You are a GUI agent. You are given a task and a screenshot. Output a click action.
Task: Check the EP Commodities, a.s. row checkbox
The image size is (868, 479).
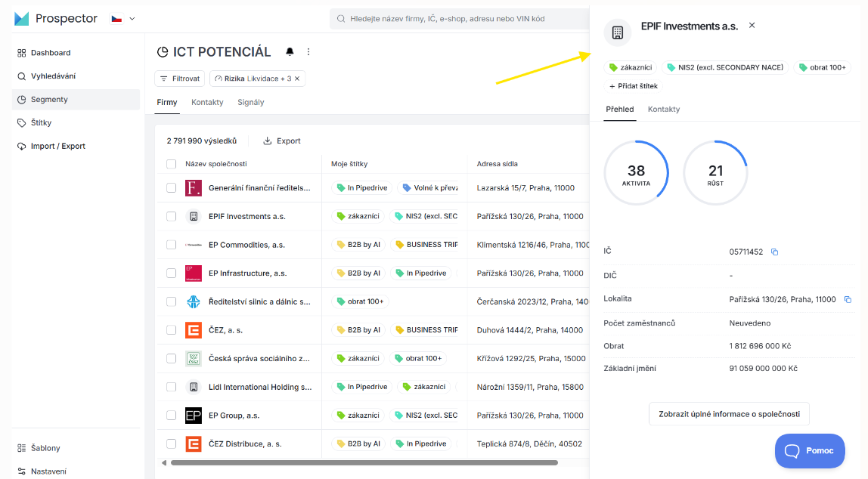[172, 245]
